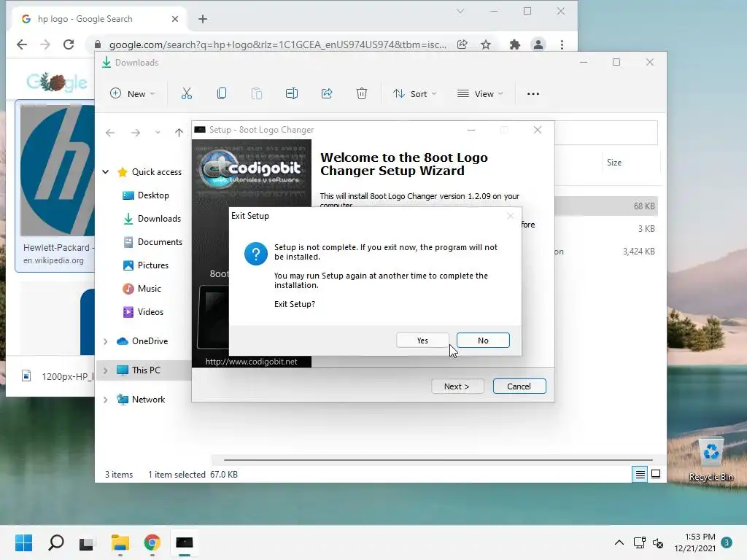The width and height of the screenshot is (747, 560).
Task: Open Documents in sidebar
Action: click(x=152, y=242)
